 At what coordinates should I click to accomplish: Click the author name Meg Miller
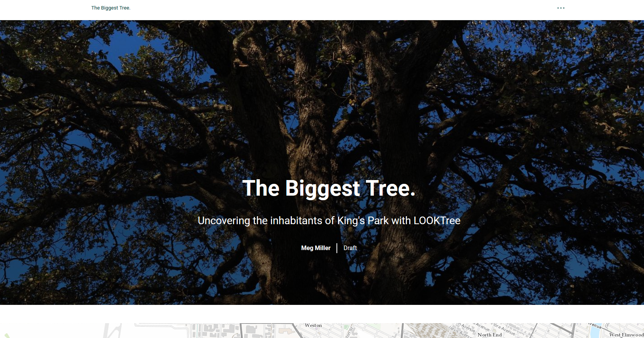[x=316, y=248]
